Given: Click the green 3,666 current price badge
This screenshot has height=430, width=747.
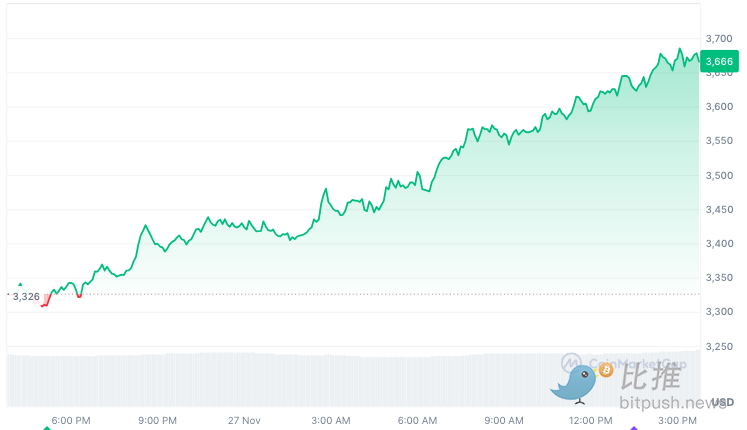Looking at the screenshot, I should pyautogui.click(x=719, y=62).
